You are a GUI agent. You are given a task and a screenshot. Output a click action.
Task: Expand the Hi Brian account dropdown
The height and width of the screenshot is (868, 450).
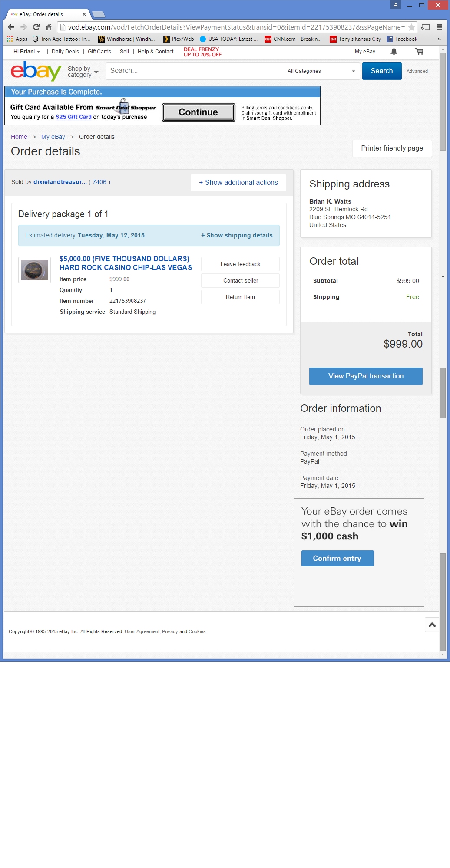26,52
